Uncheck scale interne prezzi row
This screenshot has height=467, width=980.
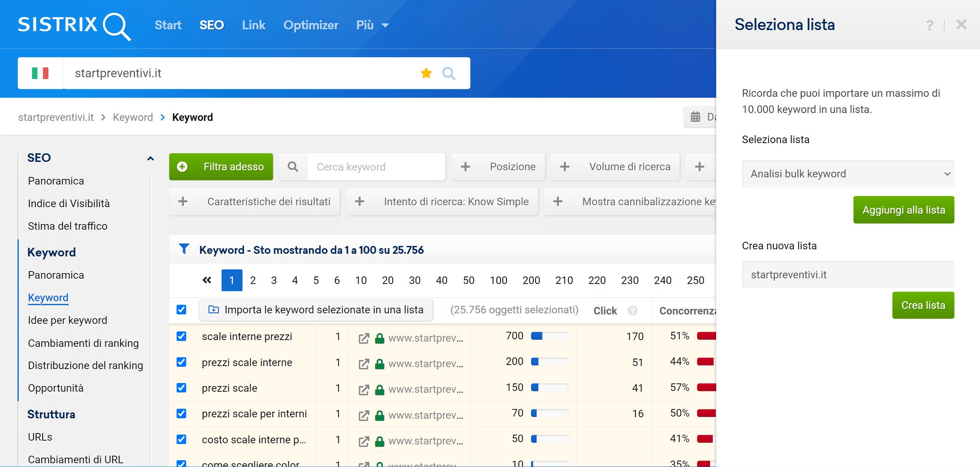[x=181, y=336]
